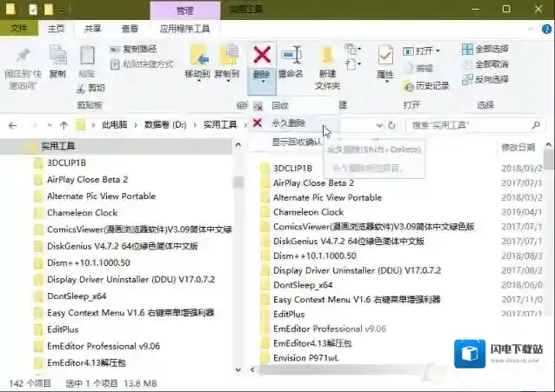This screenshot has height=392, width=555.
Task: Open Delete (删除) dropdown arrow
Action: click(x=262, y=82)
